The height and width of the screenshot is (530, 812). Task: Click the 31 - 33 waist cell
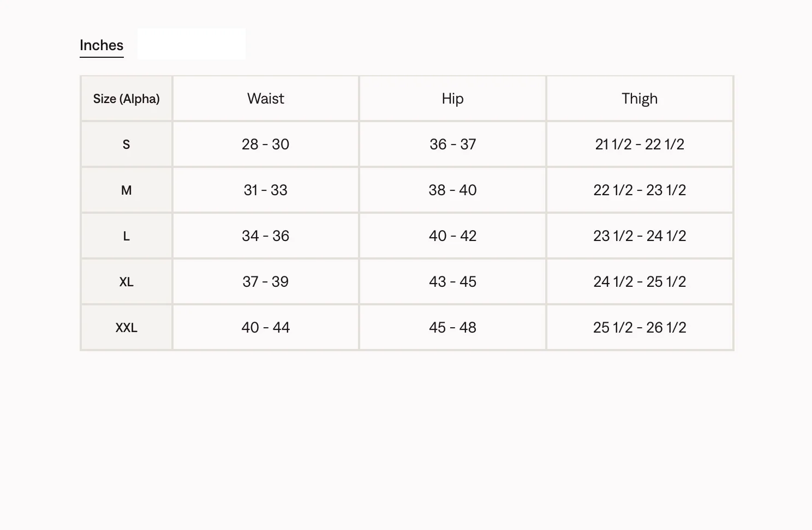pyautogui.click(x=266, y=190)
